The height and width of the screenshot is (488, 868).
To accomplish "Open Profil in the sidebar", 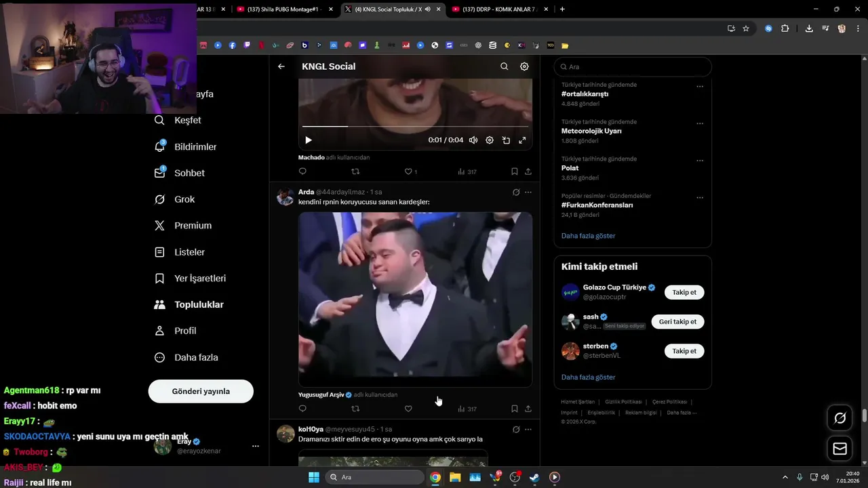I will pos(175,331).
